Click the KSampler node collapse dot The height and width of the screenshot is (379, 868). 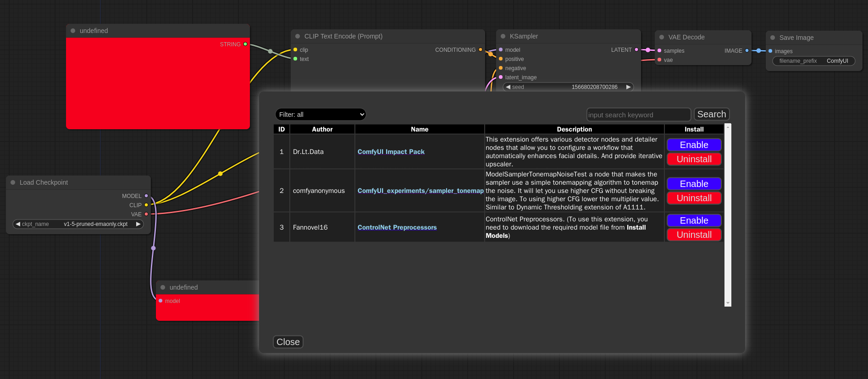coord(503,36)
